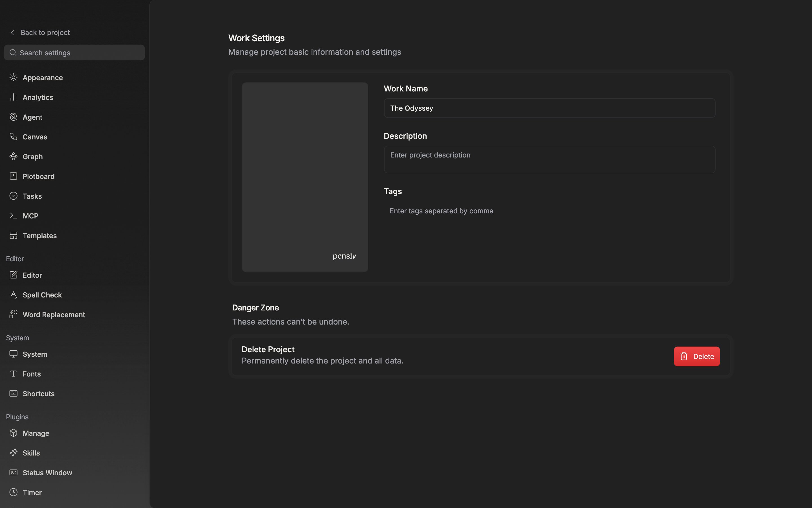
Task: Click the Spell Check icon
Action: pyautogui.click(x=14, y=295)
